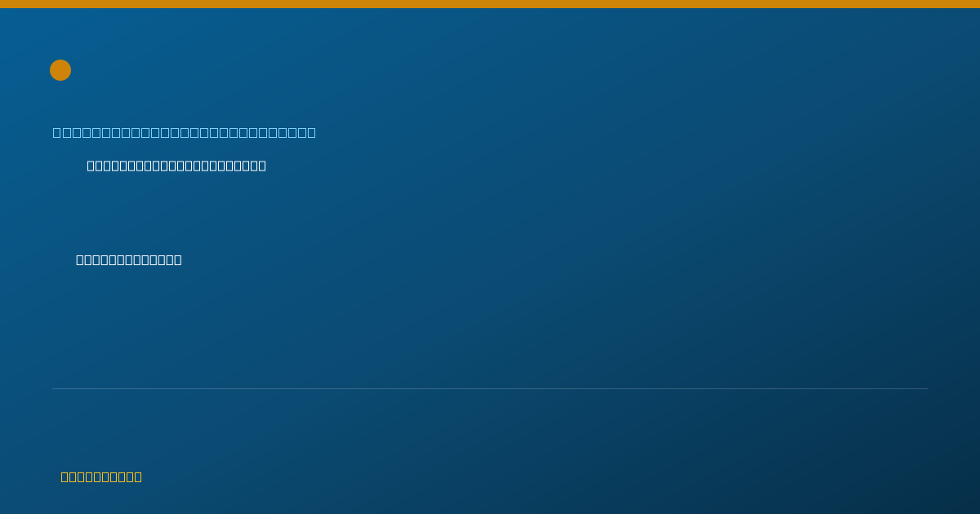980x514 pixels.
Task: Select the light blue heading text line
Action: (x=185, y=132)
